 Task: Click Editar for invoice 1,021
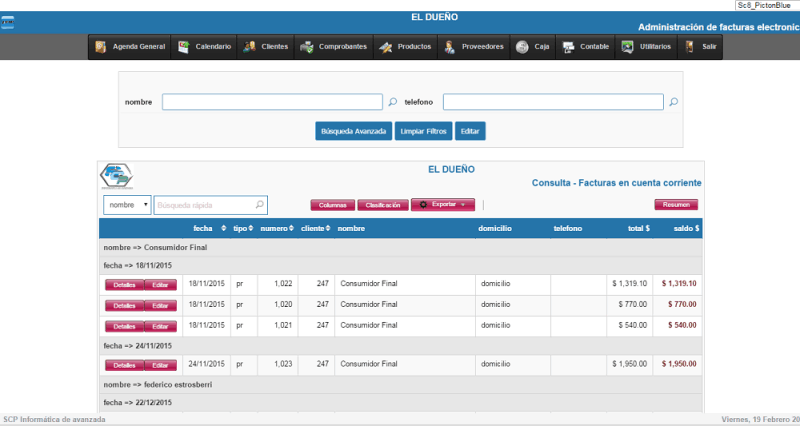(160, 327)
